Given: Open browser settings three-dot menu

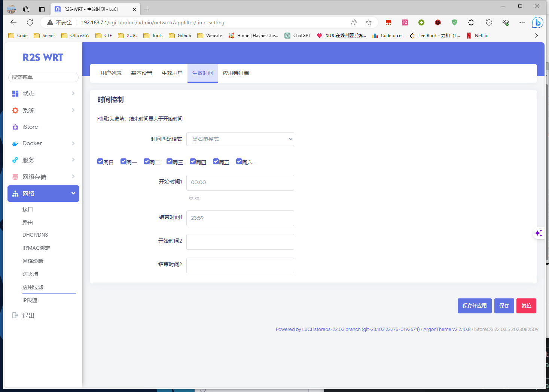Looking at the screenshot, I should (x=522, y=22).
